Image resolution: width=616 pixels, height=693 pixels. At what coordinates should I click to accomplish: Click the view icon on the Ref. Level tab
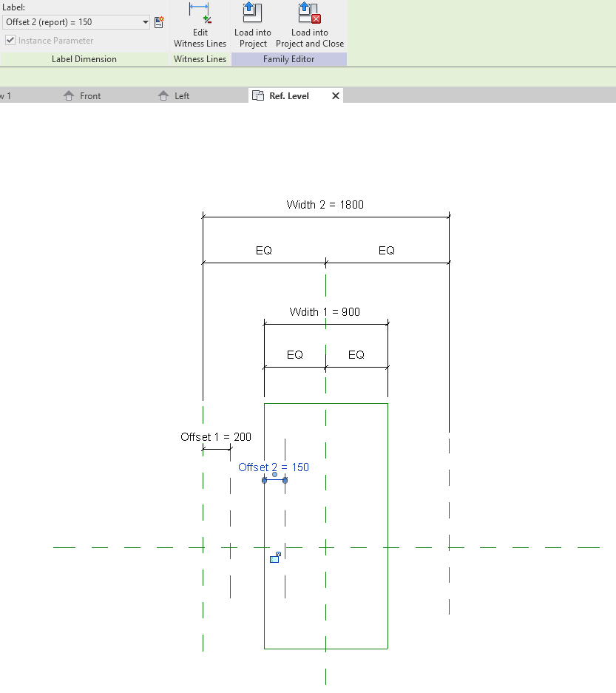(x=257, y=95)
